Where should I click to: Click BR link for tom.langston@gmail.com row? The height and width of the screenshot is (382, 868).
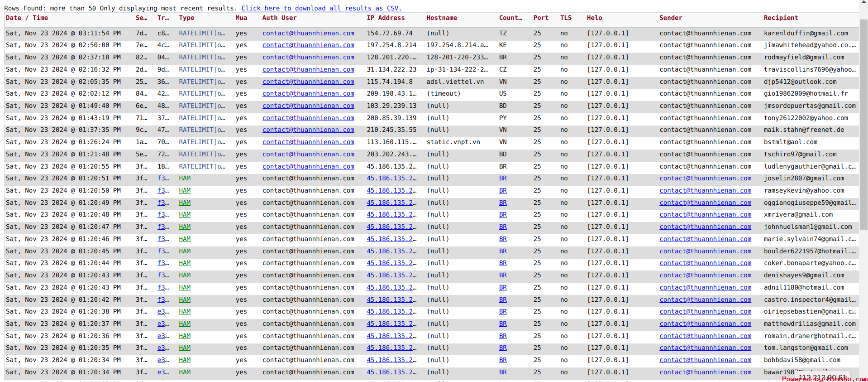pyautogui.click(x=503, y=348)
